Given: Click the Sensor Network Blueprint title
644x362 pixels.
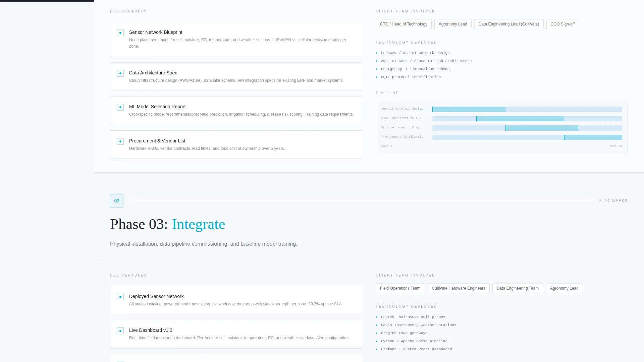Looking at the screenshot, I should point(156,32).
